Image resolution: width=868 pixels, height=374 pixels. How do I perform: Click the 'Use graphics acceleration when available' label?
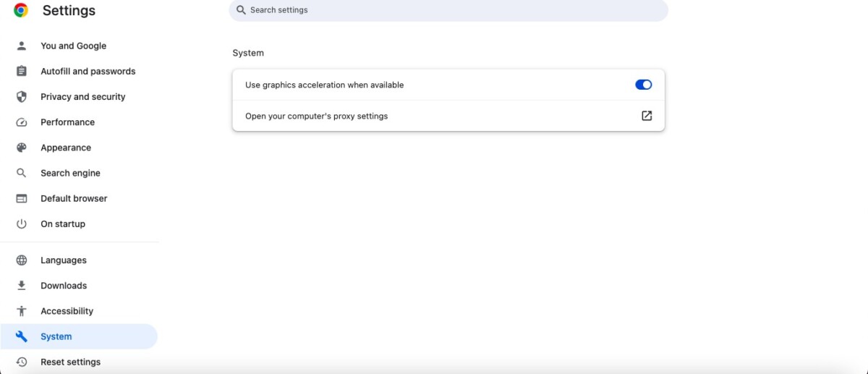pos(324,85)
